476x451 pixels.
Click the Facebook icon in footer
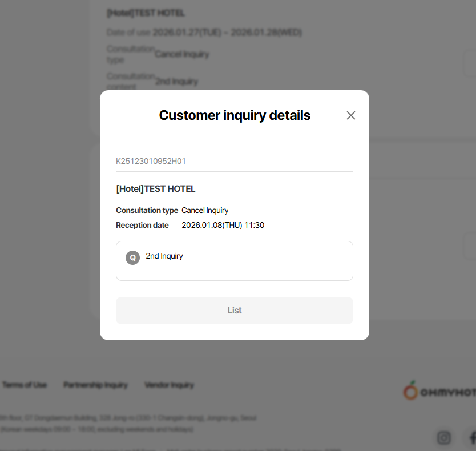(472, 438)
